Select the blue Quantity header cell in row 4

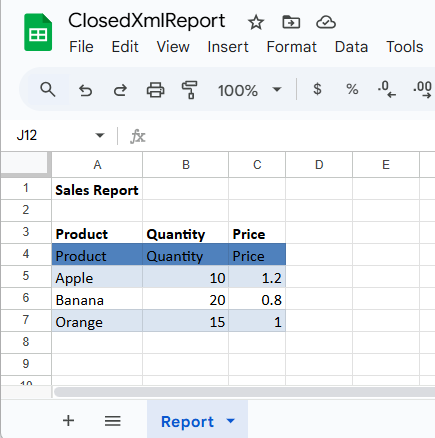pyautogui.click(x=186, y=255)
